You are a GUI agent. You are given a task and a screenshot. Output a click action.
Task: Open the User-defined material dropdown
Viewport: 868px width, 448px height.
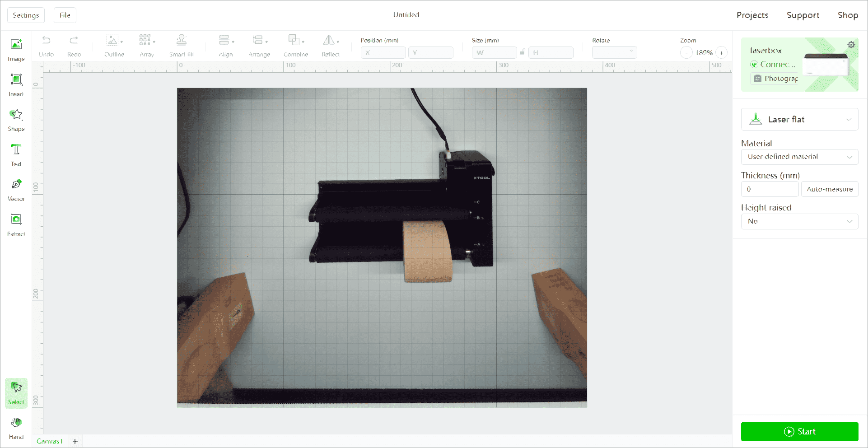point(799,157)
